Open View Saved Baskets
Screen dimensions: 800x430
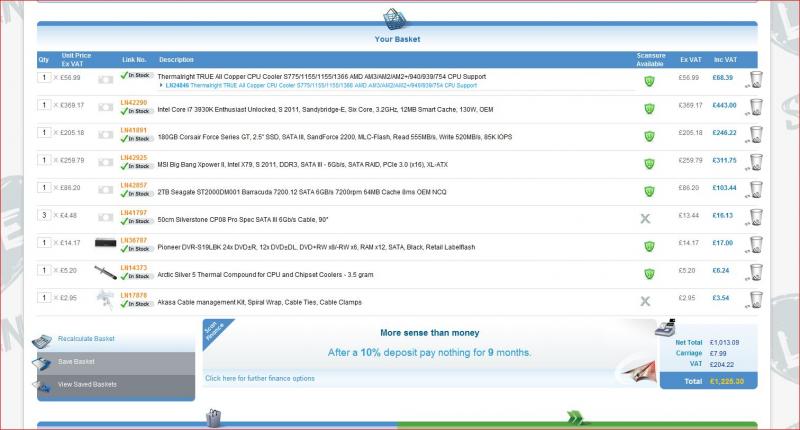click(x=87, y=385)
